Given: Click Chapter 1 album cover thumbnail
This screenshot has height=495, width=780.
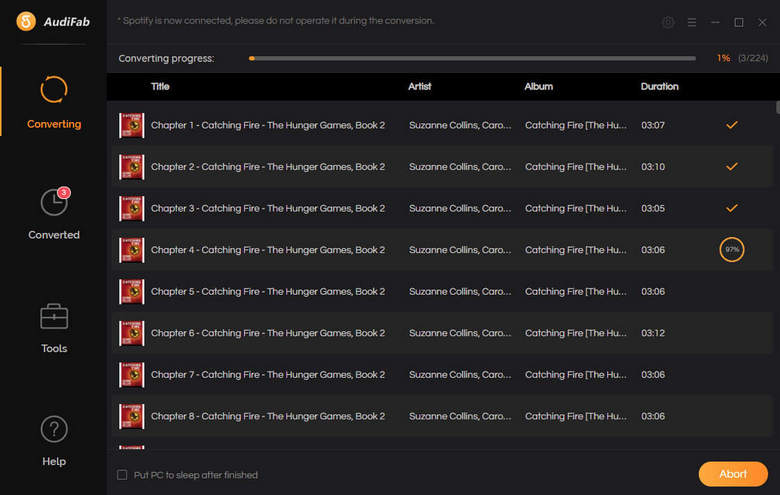Looking at the screenshot, I should point(131,125).
